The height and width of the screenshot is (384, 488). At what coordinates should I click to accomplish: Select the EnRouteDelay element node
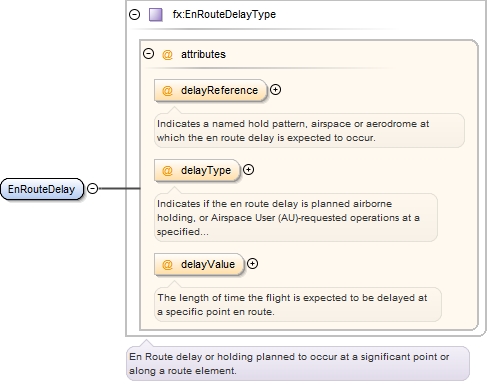[x=42, y=189]
